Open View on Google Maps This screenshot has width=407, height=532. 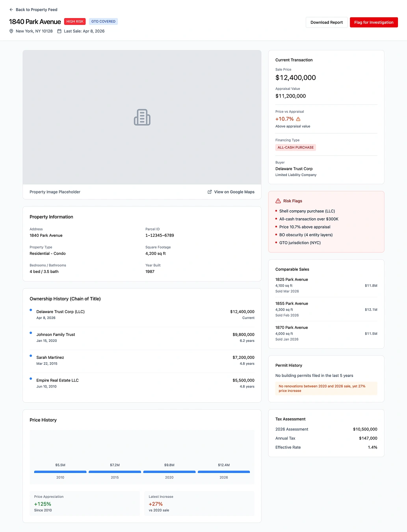point(234,192)
